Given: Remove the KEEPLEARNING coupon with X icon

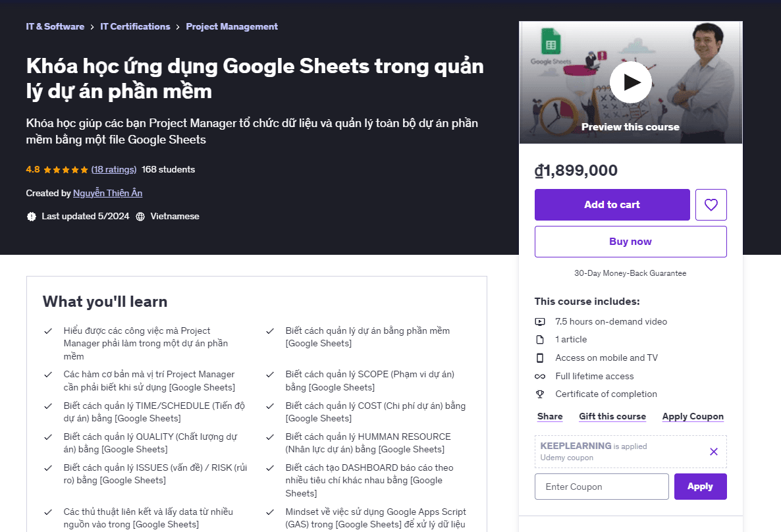Looking at the screenshot, I should pos(714,452).
